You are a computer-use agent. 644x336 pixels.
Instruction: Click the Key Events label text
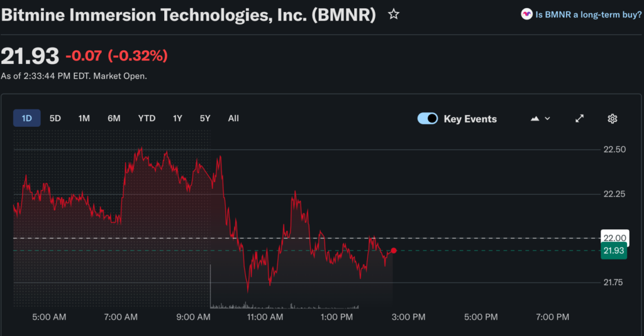coord(470,119)
